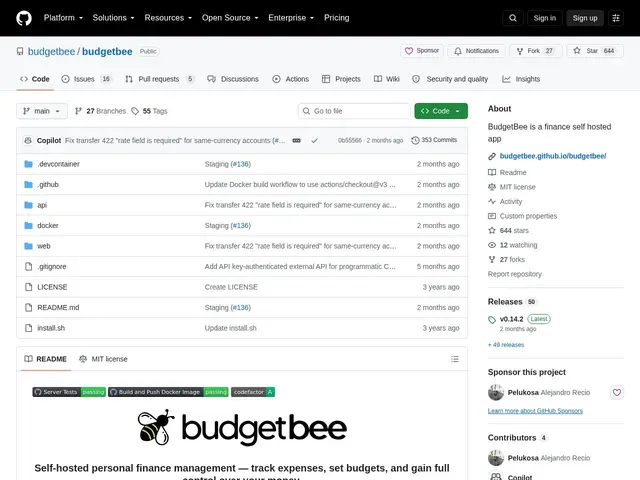Select the MIT license tab in README panel
Image resolution: width=640 pixels, height=480 pixels.
pos(103,359)
